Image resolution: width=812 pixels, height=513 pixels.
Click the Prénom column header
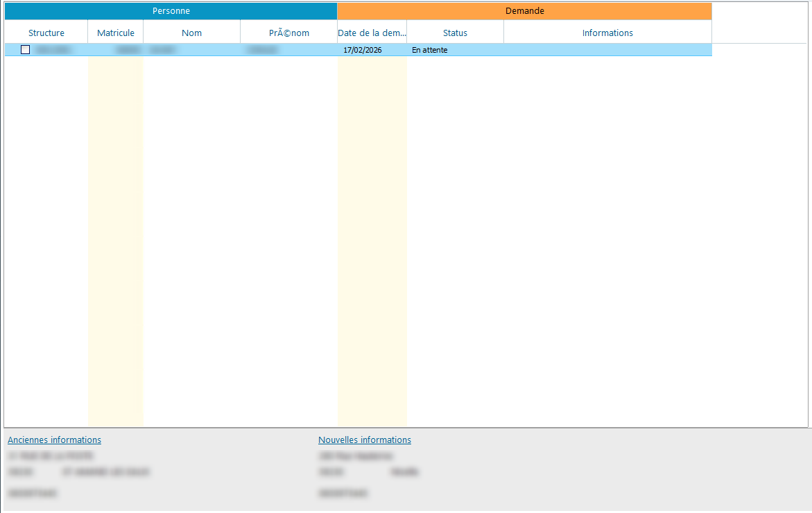(289, 33)
